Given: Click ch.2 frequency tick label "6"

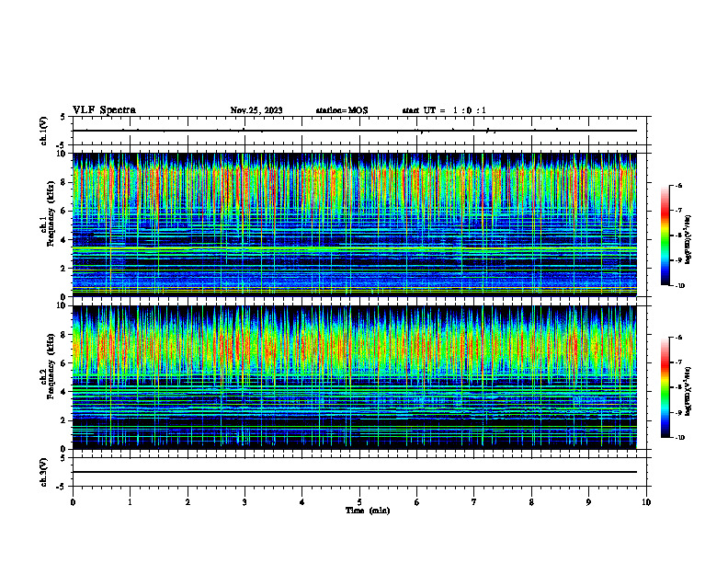Looking at the screenshot, I should (64, 363).
